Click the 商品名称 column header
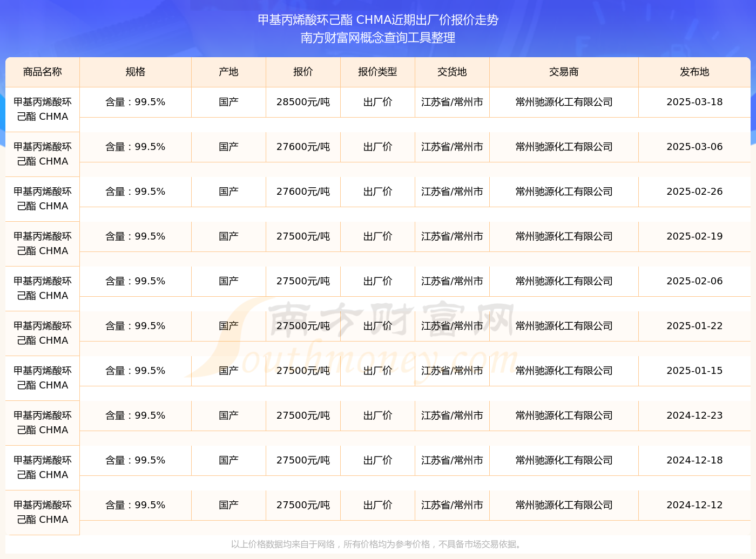This screenshot has height=559, width=756. pyautogui.click(x=43, y=72)
